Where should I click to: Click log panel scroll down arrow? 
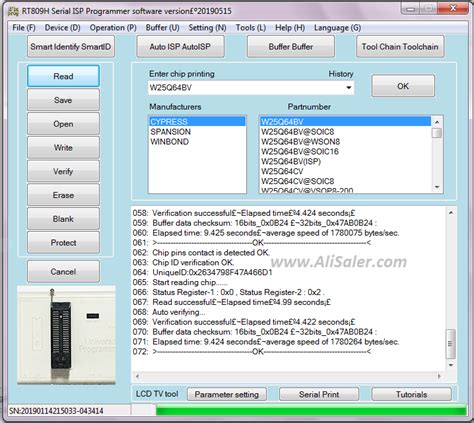pos(451,365)
